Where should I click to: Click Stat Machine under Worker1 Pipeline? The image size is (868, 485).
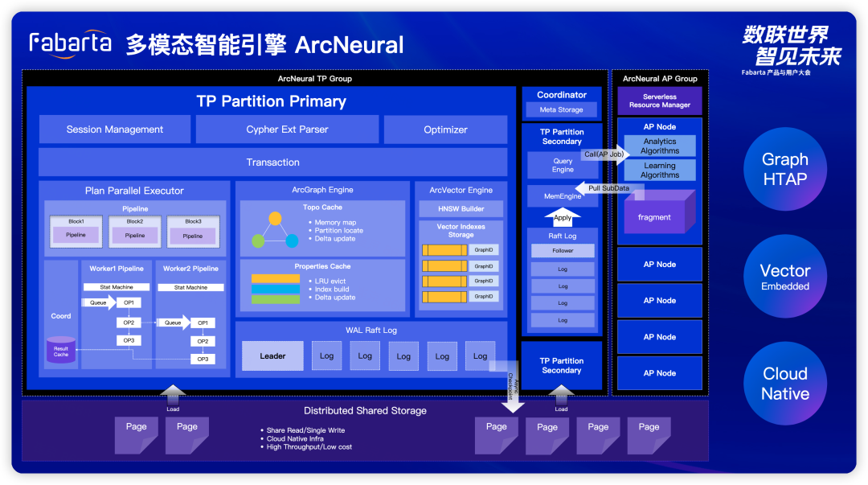tap(117, 287)
